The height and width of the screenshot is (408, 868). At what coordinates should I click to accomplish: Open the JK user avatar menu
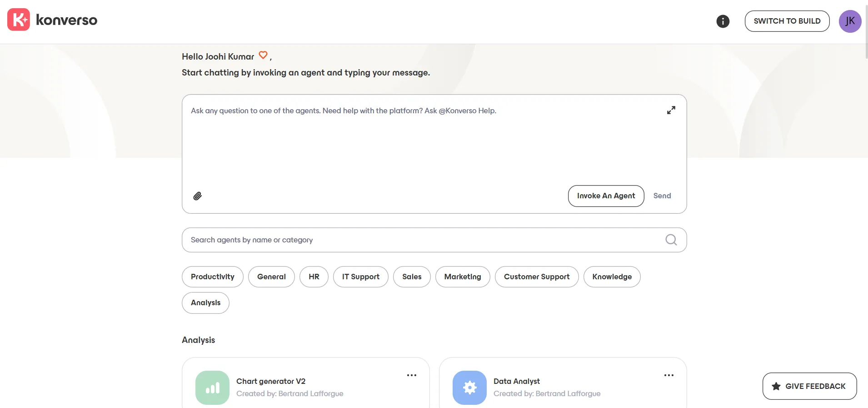coord(850,21)
